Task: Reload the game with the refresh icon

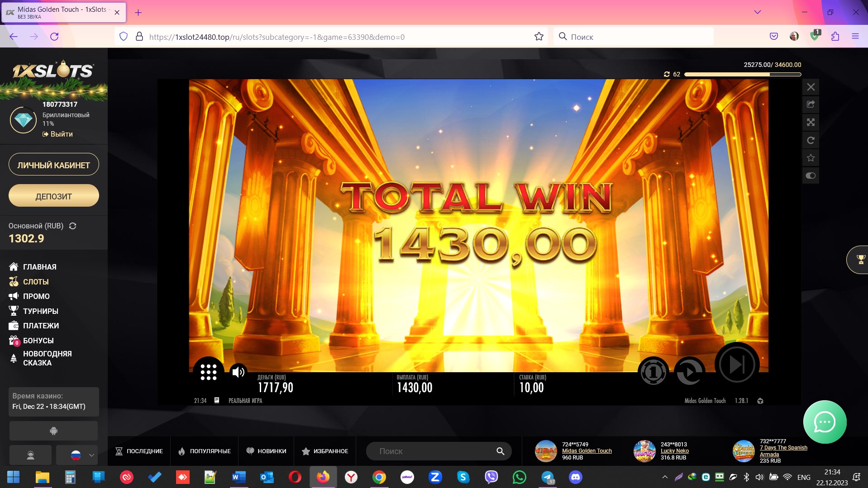Action: pos(811,140)
